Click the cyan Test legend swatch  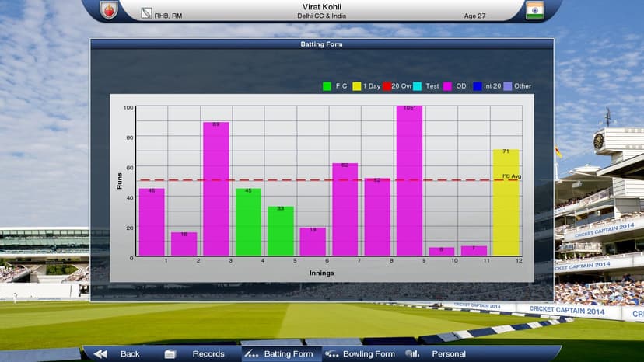coord(418,86)
